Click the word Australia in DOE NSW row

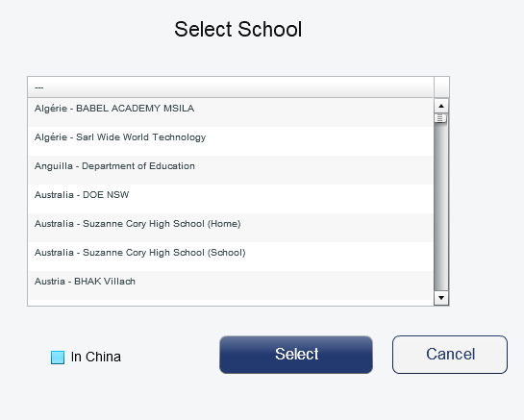coord(54,195)
